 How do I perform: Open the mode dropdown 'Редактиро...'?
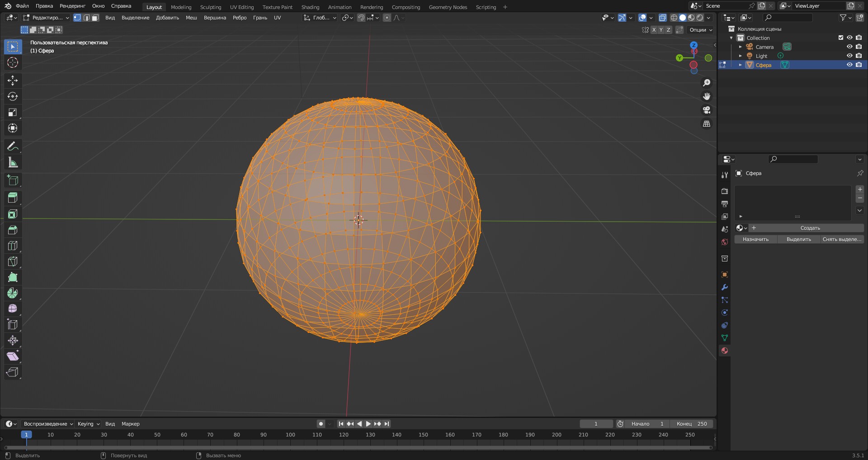coord(46,18)
